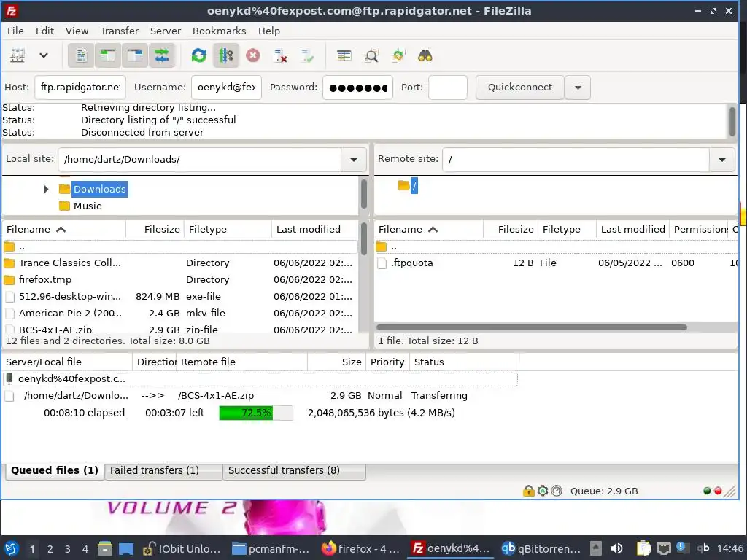Viewport: 747px width, 560px height.
Task: Toggle processing of the transfer queue
Action: tap(226, 55)
